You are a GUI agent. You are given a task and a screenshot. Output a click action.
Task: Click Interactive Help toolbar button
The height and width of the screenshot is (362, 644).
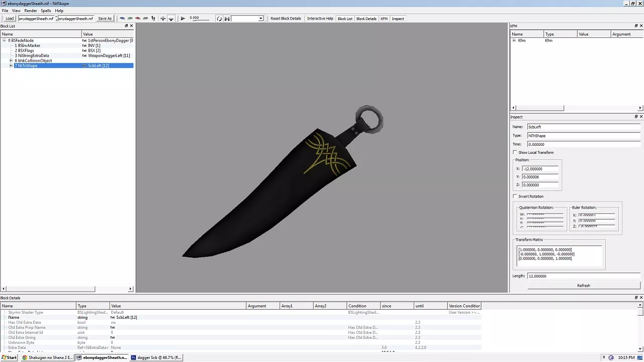point(320,19)
